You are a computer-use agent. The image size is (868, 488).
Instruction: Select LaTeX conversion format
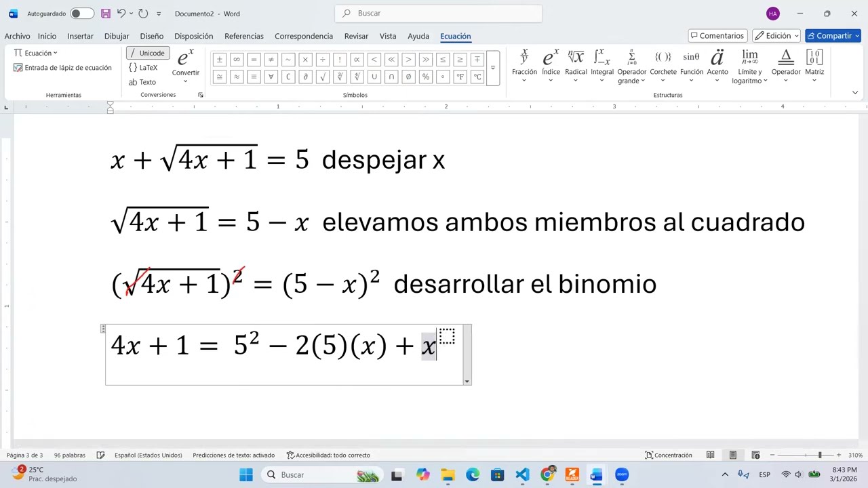pyautogui.click(x=143, y=68)
